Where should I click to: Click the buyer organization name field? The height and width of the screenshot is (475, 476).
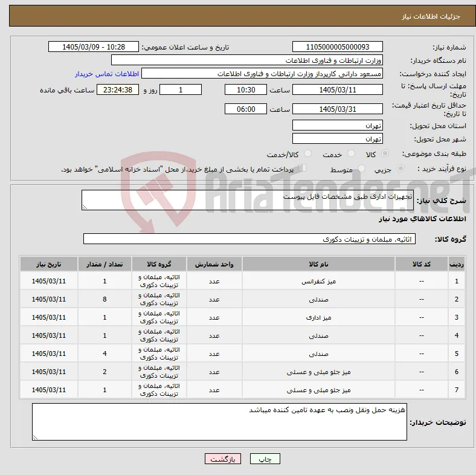[x=247, y=60]
